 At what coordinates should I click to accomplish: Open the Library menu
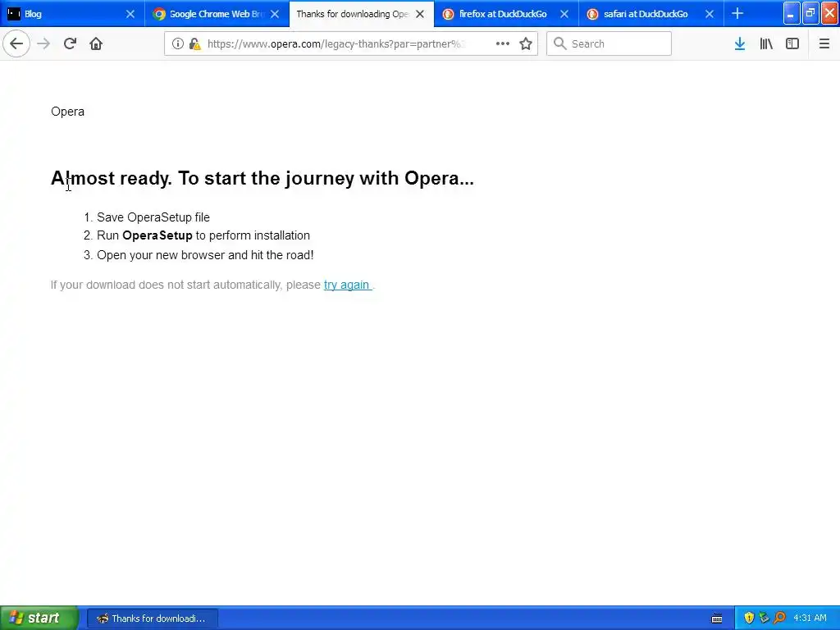pyautogui.click(x=766, y=44)
